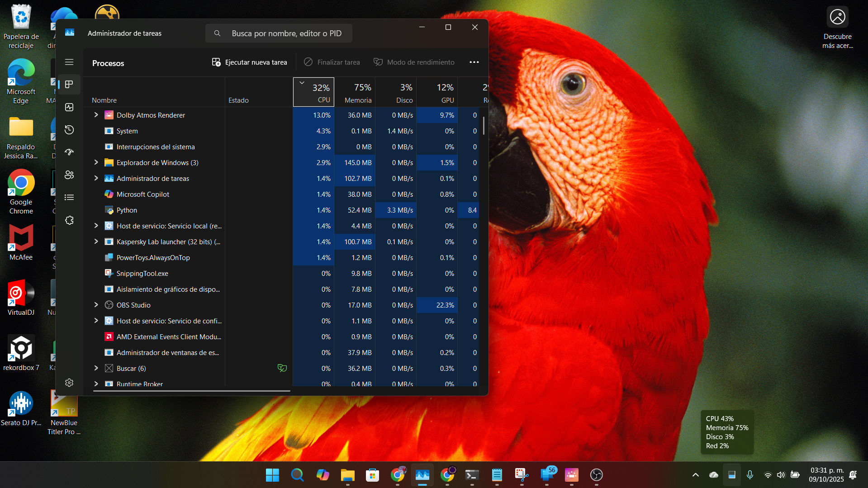Open the App history section
The width and height of the screenshot is (868, 488).
69,130
